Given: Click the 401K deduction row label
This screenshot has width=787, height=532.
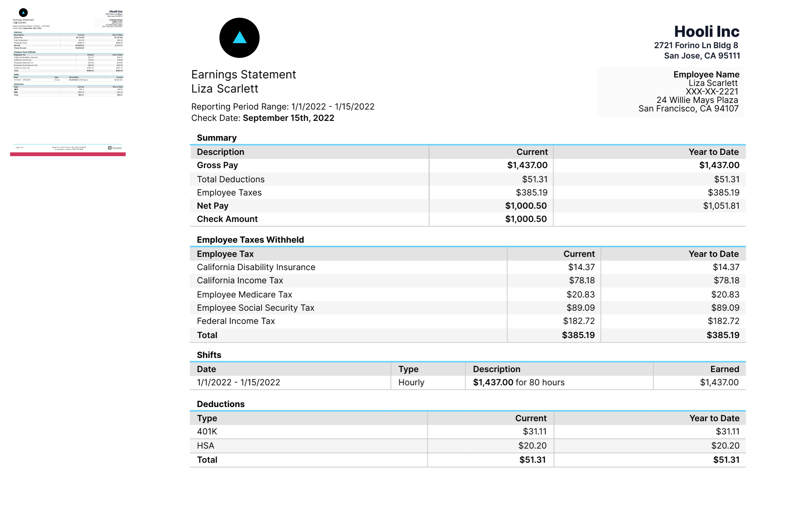Looking at the screenshot, I should tap(207, 431).
